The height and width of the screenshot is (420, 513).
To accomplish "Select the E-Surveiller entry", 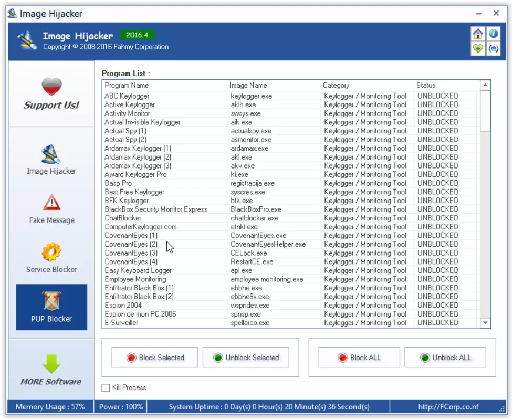I will coord(291,323).
